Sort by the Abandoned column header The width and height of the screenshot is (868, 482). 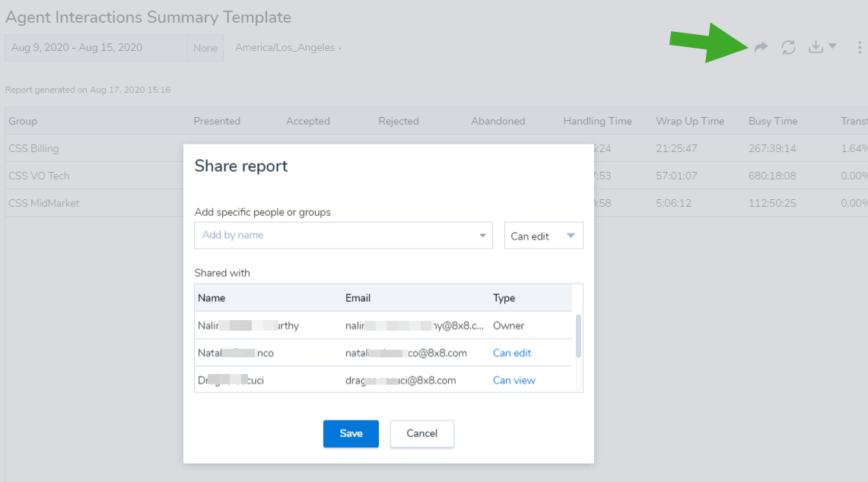click(x=498, y=121)
